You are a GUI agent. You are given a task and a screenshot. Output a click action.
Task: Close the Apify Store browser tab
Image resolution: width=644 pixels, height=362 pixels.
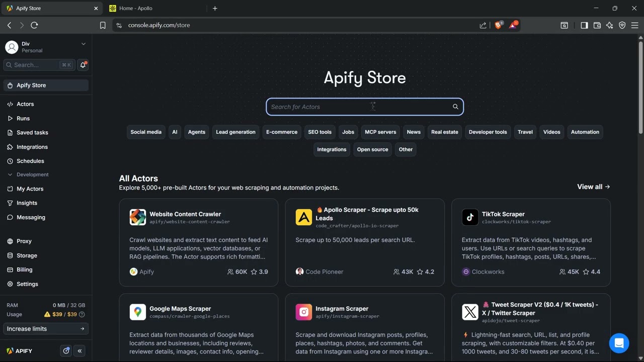96,8
